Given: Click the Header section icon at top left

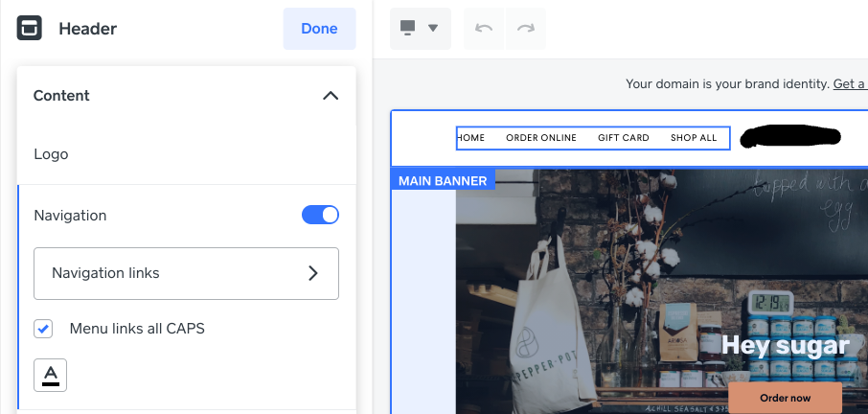Looking at the screenshot, I should tap(30, 29).
